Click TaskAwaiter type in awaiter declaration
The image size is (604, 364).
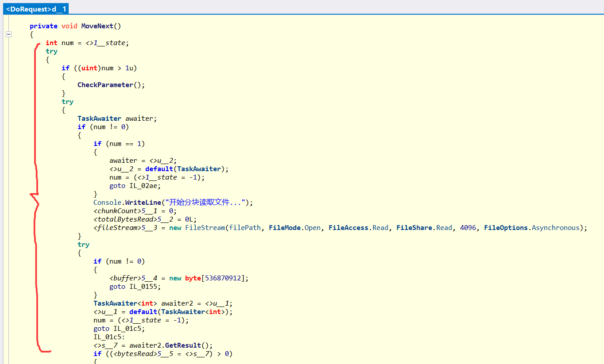click(99, 119)
